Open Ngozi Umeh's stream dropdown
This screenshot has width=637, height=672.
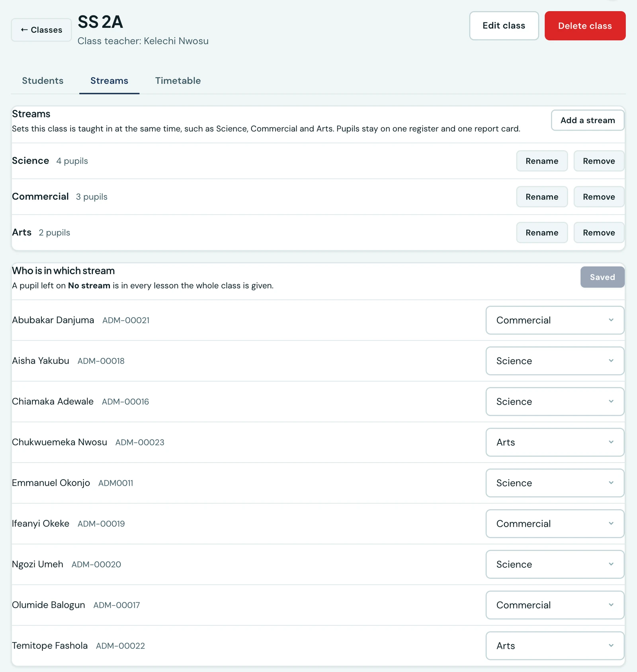(555, 564)
